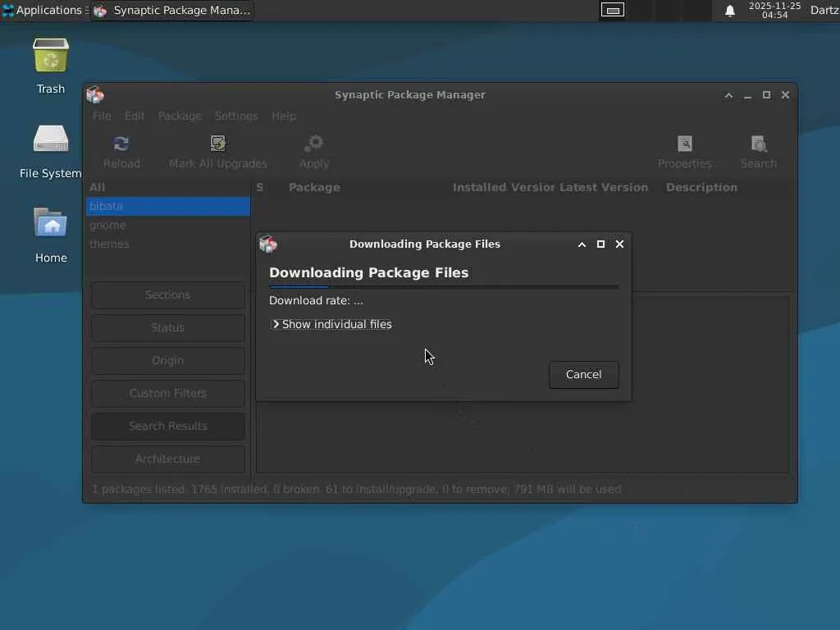Image resolution: width=840 pixels, height=630 pixels.
Task: Click the Mark All Upgrades icon
Action: point(218,144)
